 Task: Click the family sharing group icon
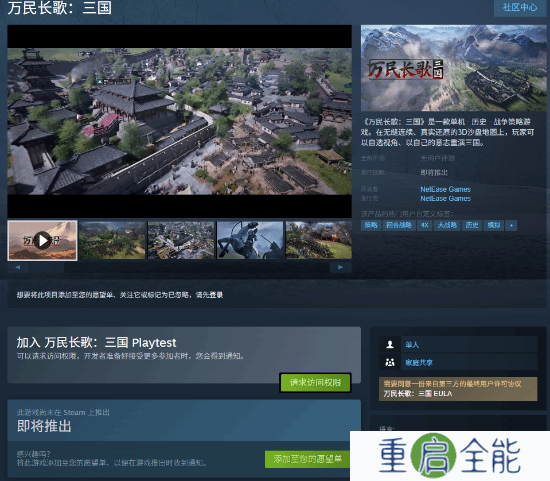coord(390,362)
